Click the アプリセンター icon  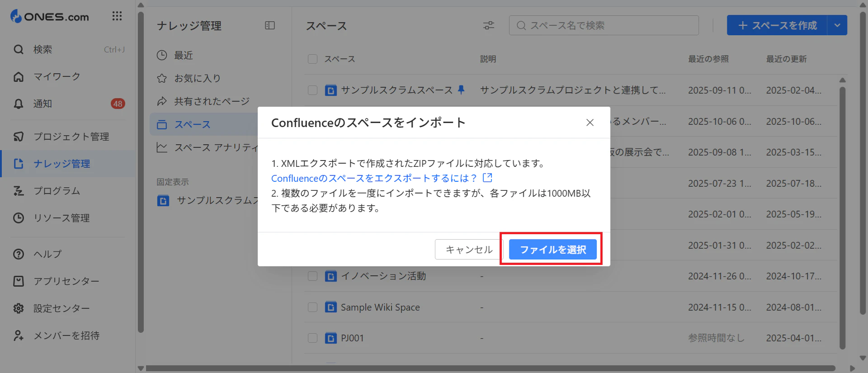(19, 281)
